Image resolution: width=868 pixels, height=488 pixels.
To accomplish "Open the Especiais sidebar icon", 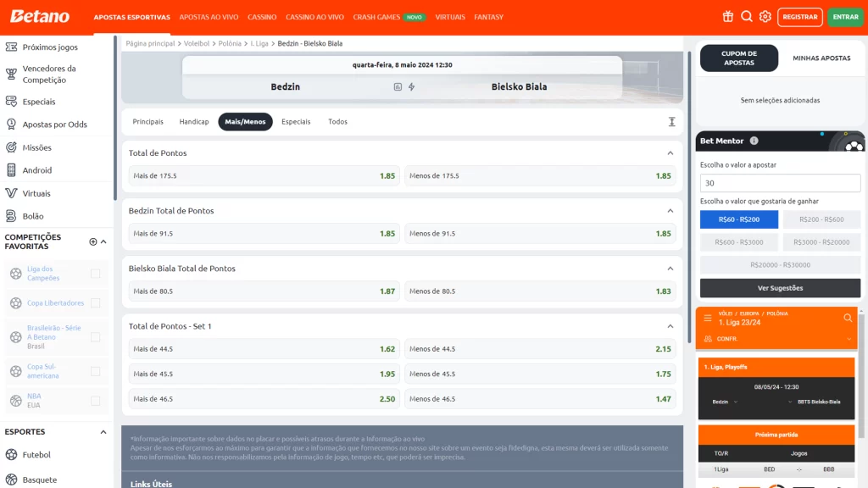I will pyautogui.click(x=11, y=102).
